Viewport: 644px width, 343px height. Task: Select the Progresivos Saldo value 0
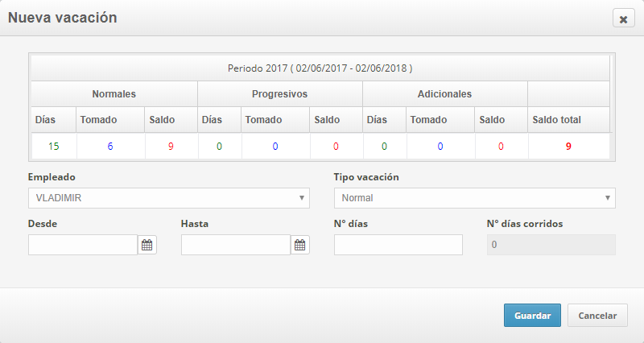[336, 147]
